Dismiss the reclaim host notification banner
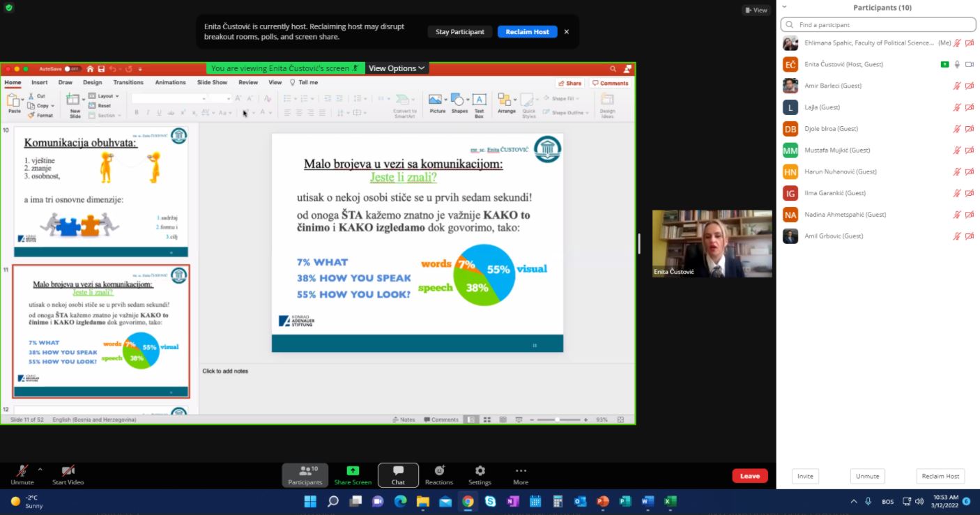Viewport: 980px width, 515px height. 567,32
